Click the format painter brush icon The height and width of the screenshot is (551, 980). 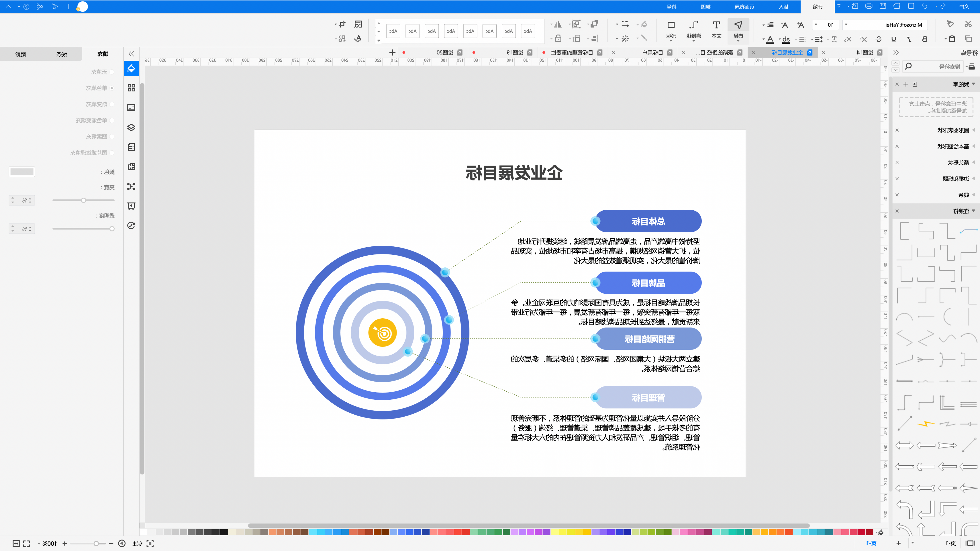[x=950, y=24]
